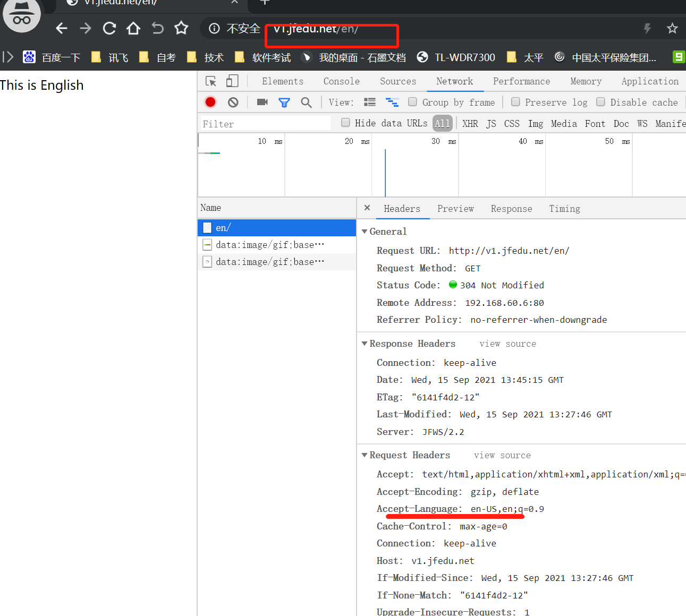Filter requests by Img type
The height and width of the screenshot is (616, 686).
536,124
